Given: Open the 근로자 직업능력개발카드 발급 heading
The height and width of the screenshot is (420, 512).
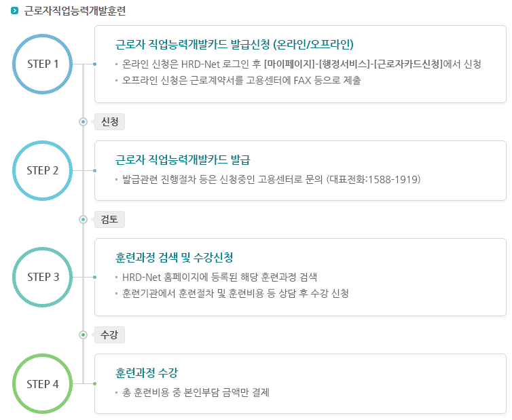Looking at the screenshot, I should 183,160.
